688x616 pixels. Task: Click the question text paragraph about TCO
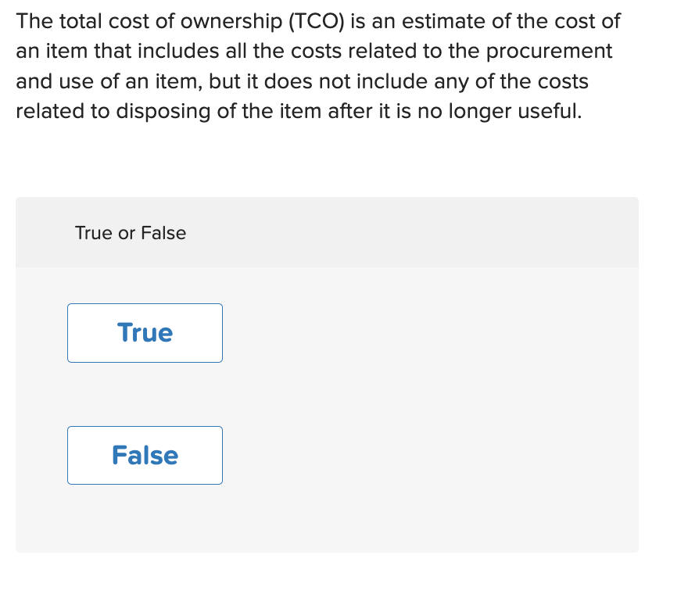pyautogui.click(x=313, y=66)
